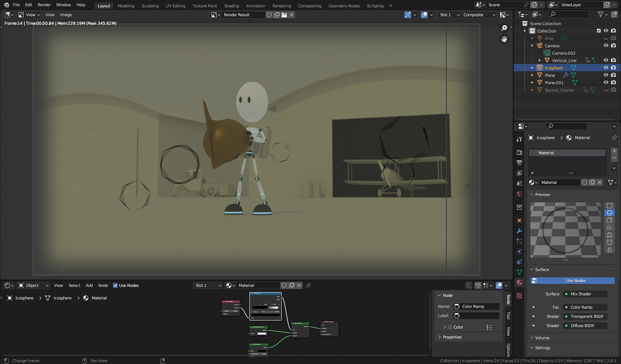
Task: Collapse the Camera tree item
Action: click(x=532, y=45)
